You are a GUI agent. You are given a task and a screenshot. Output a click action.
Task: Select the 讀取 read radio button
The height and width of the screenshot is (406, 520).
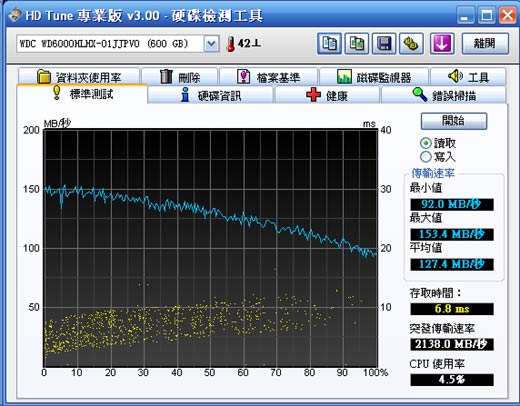pos(425,143)
